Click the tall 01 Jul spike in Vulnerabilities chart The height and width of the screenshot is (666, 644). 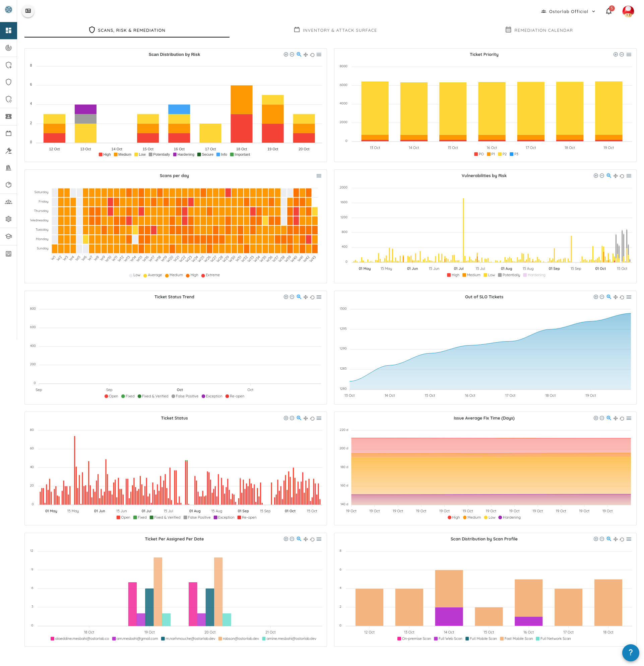tap(463, 230)
